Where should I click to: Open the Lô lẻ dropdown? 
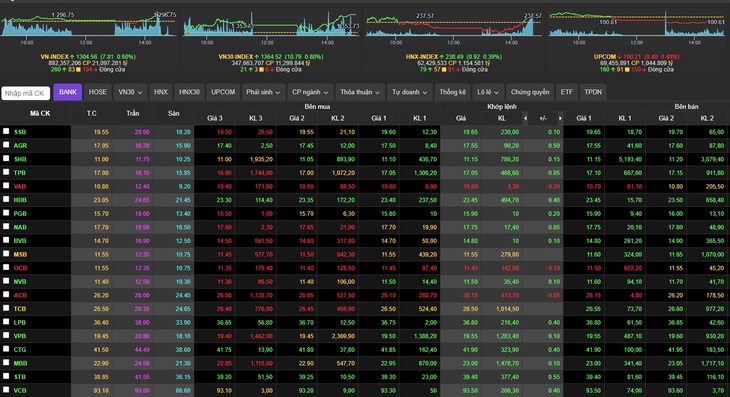point(487,92)
